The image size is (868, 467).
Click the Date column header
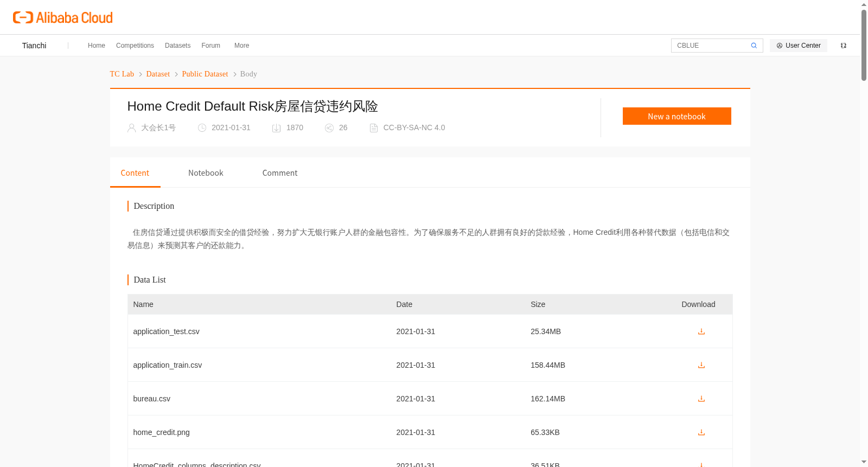(x=404, y=304)
